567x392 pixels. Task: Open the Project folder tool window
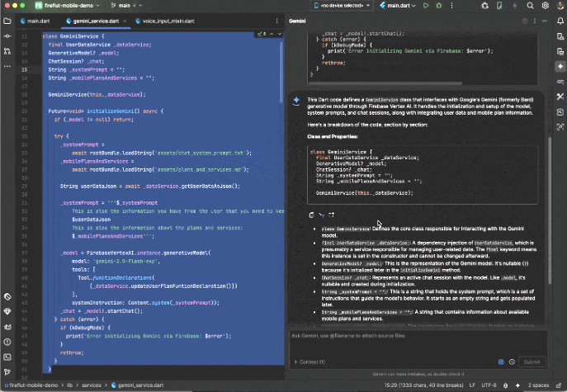(7, 20)
